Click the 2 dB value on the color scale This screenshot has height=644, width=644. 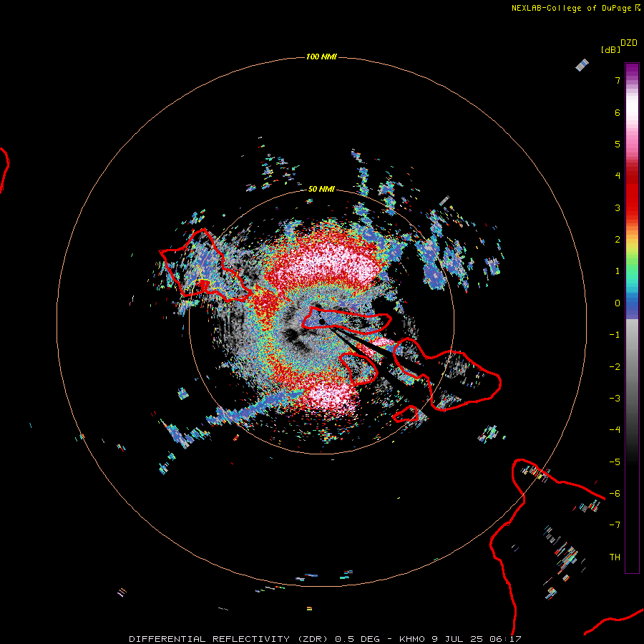(618, 240)
